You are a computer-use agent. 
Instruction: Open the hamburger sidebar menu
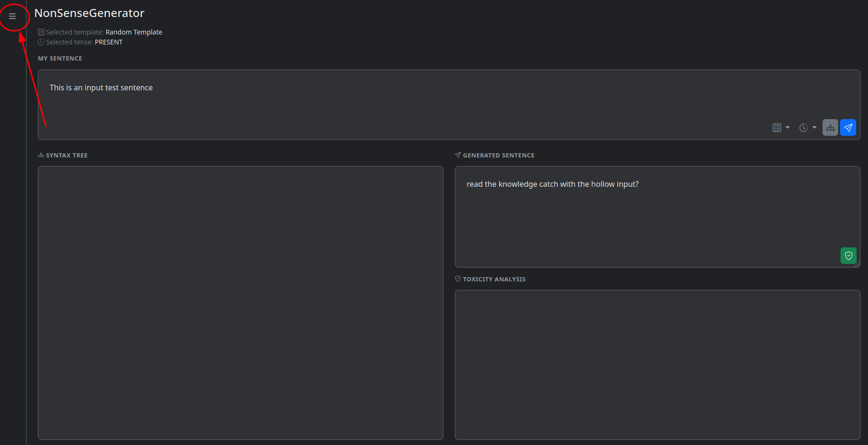click(12, 17)
